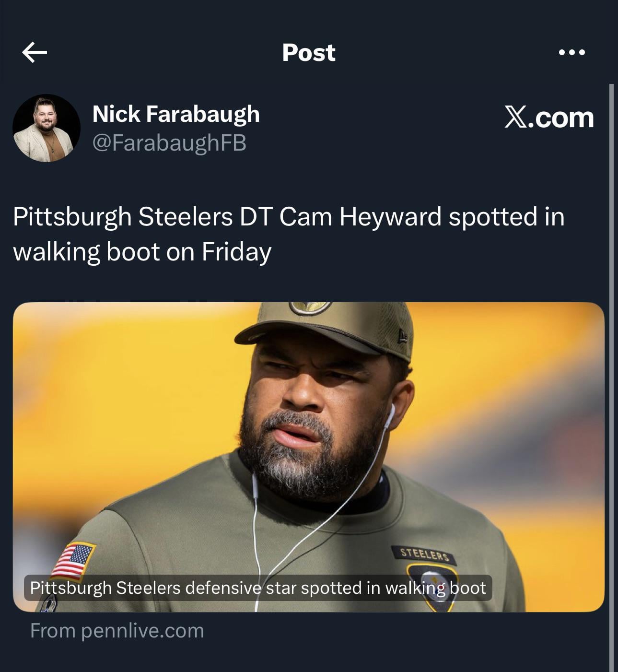618x672 pixels.
Task: Open the From pennlive.com source link
Action: (x=117, y=630)
